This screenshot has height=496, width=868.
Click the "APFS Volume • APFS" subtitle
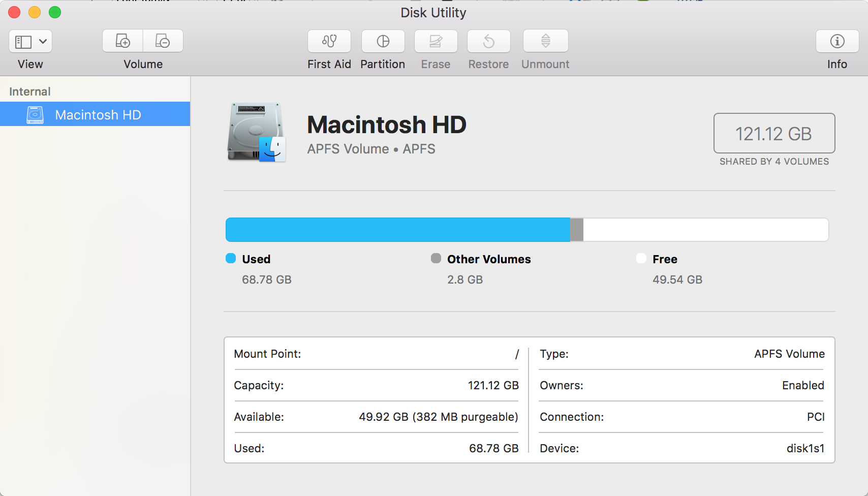371,149
